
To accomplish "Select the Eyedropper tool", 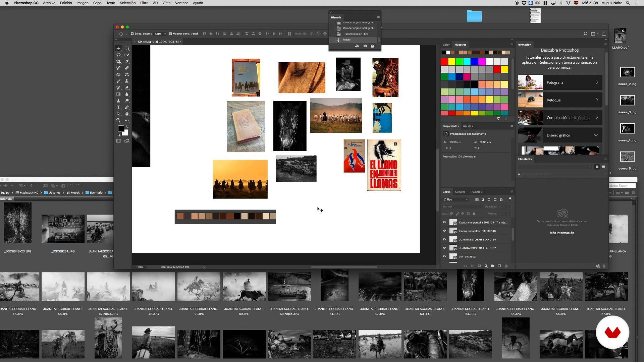I will click(x=127, y=62).
